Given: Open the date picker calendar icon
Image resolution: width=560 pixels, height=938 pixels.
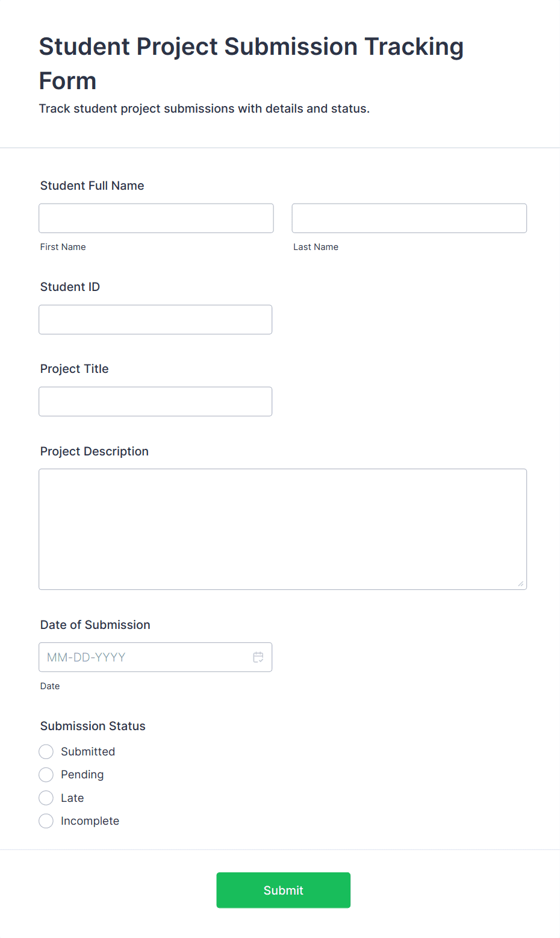Looking at the screenshot, I should (258, 657).
